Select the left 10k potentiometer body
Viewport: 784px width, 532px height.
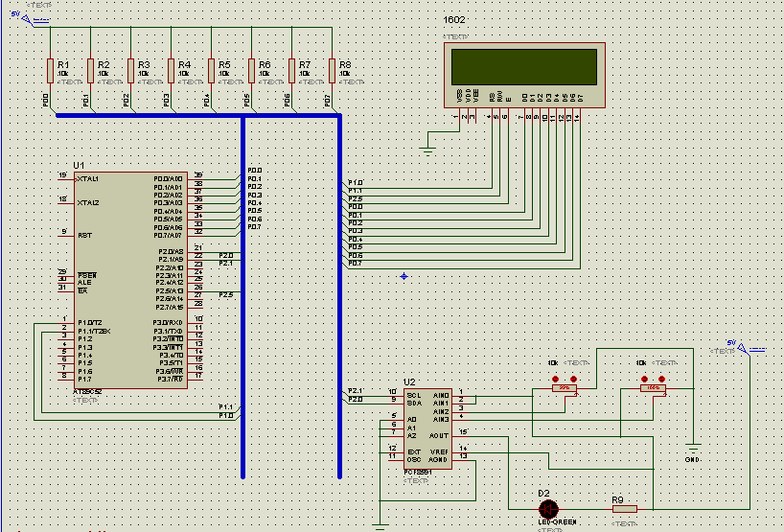[565, 388]
